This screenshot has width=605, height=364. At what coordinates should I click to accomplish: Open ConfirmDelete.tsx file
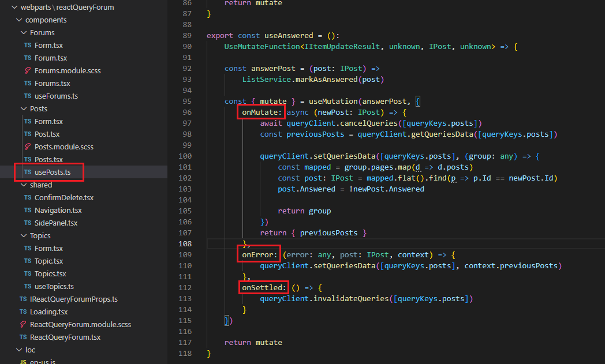pyautogui.click(x=64, y=197)
